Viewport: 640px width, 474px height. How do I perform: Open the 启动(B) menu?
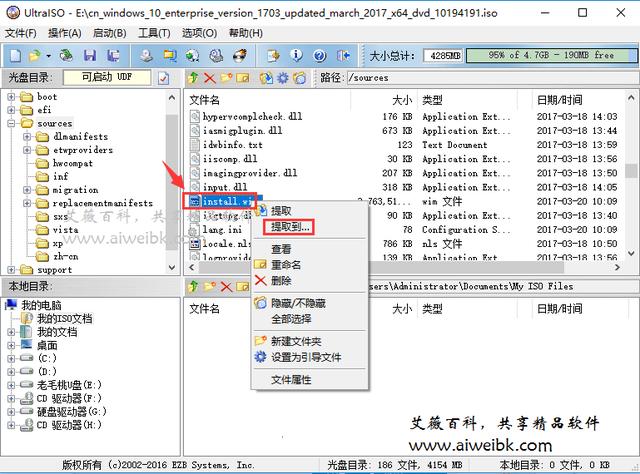pos(109,33)
